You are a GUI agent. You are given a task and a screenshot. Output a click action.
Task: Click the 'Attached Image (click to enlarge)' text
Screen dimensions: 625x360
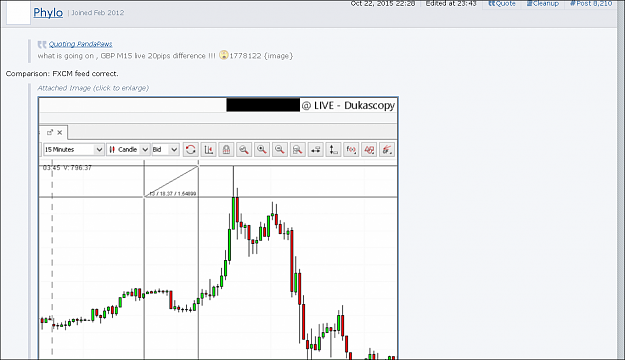coord(93,88)
